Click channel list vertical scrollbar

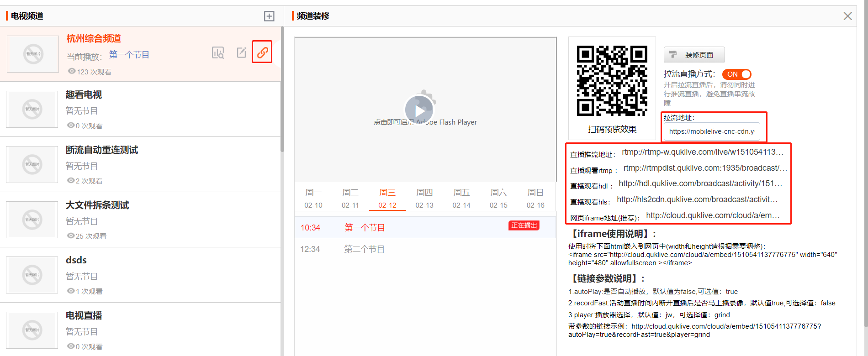282,89
